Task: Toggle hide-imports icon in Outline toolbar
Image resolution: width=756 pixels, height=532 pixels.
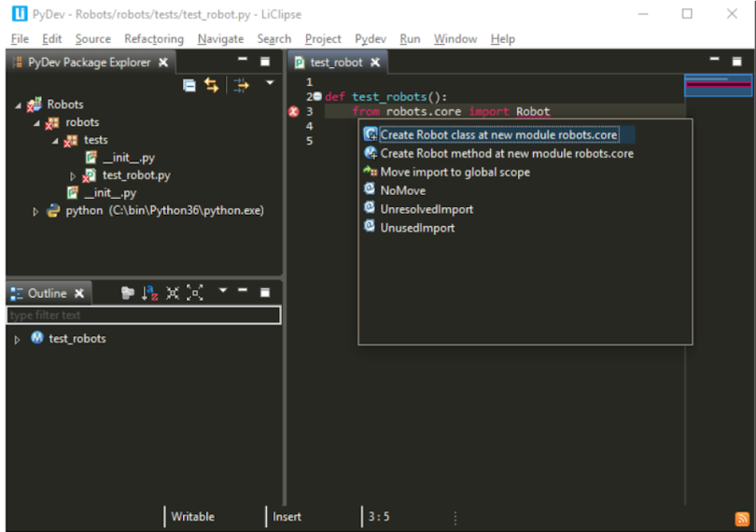Action: tap(128, 293)
